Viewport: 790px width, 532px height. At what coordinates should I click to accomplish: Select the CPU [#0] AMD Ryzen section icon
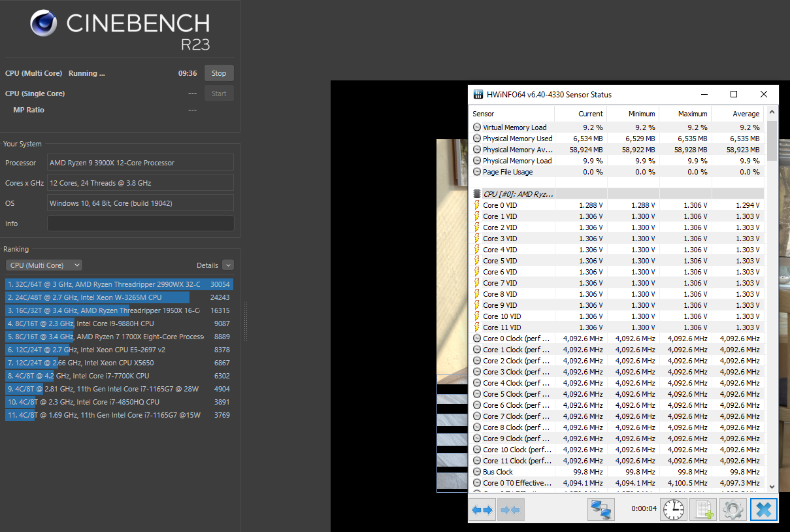[477, 194]
